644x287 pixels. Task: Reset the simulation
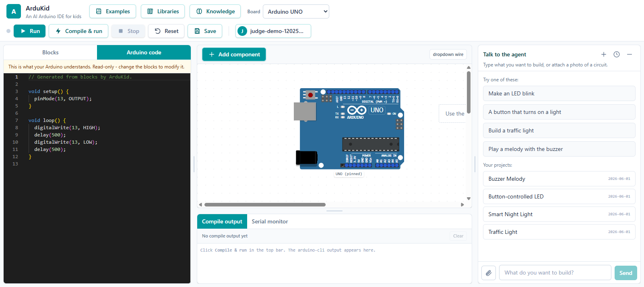pyautogui.click(x=166, y=31)
